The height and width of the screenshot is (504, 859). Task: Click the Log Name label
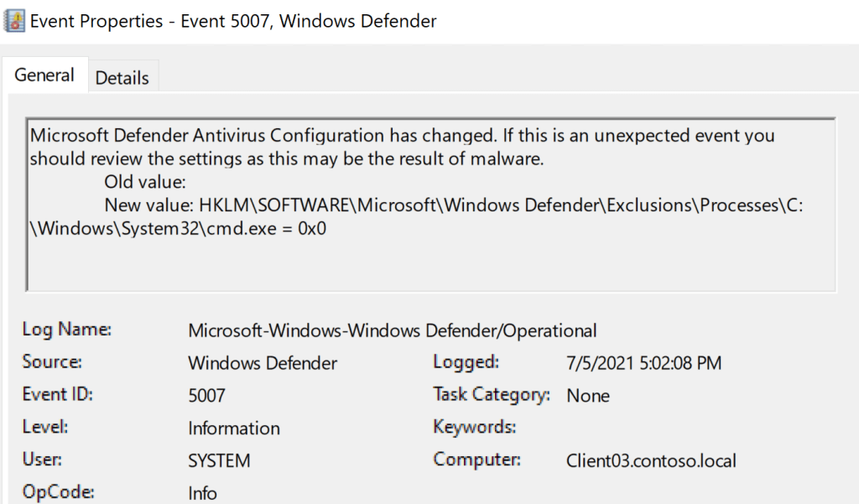(x=67, y=330)
